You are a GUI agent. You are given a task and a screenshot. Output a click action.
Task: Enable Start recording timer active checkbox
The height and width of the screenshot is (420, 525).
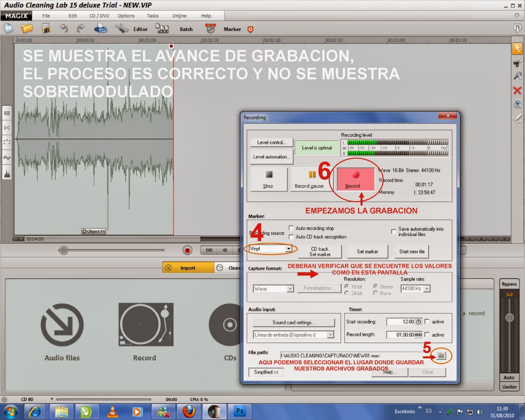click(x=427, y=322)
